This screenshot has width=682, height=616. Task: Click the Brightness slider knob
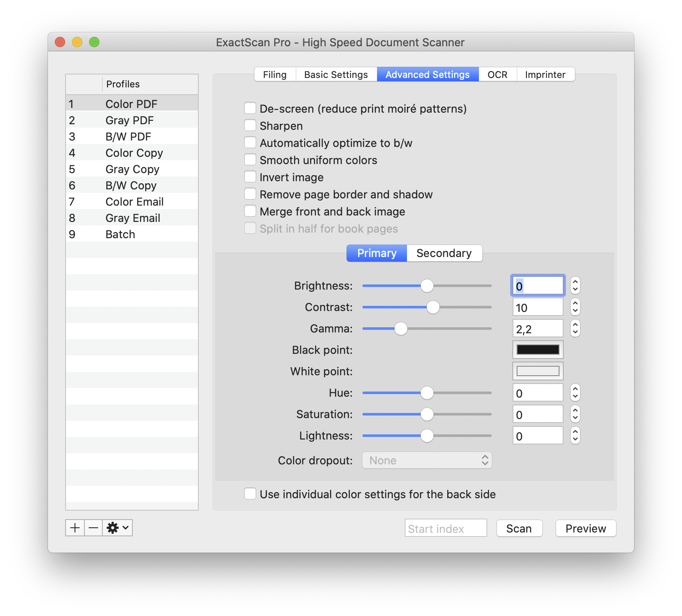pyautogui.click(x=427, y=286)
